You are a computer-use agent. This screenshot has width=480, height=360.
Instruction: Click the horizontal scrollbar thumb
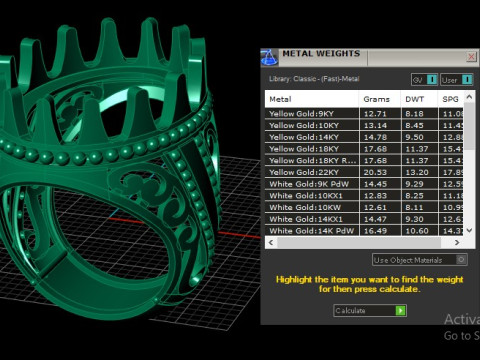tap(359, 242)
